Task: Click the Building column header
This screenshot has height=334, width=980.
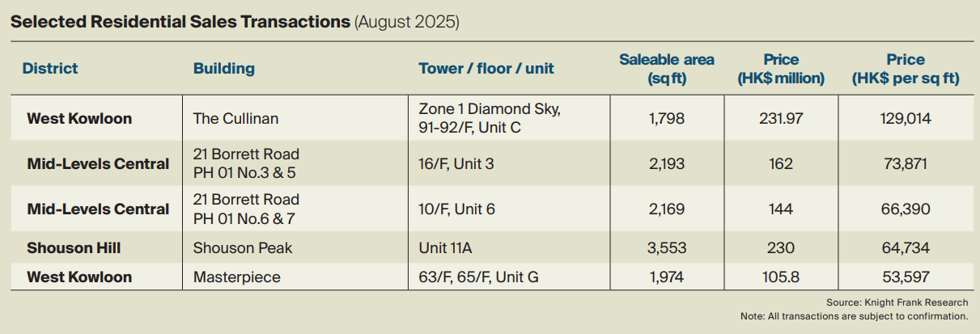Action: (223, 69)
